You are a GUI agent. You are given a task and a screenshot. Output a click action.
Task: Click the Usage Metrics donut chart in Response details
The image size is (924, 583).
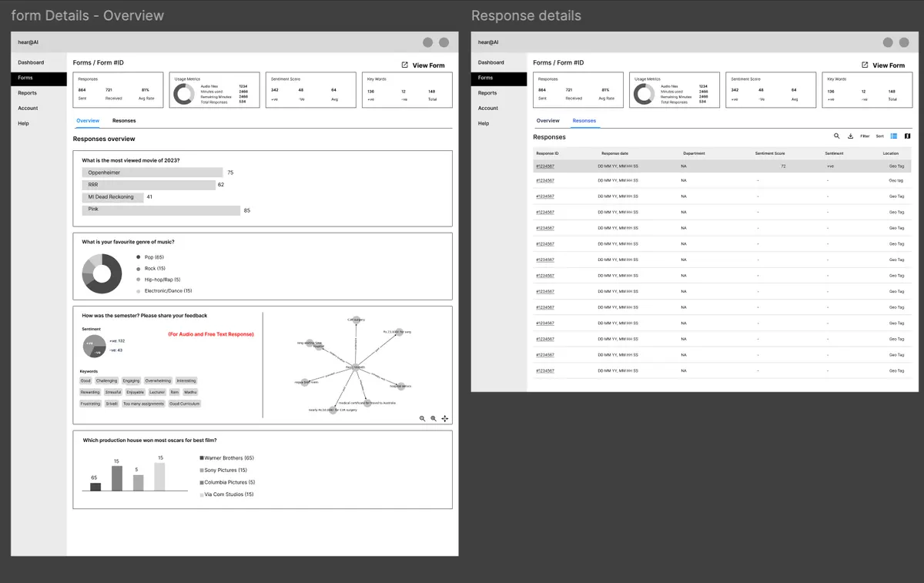pyautogui.click(x=643, y=94)
